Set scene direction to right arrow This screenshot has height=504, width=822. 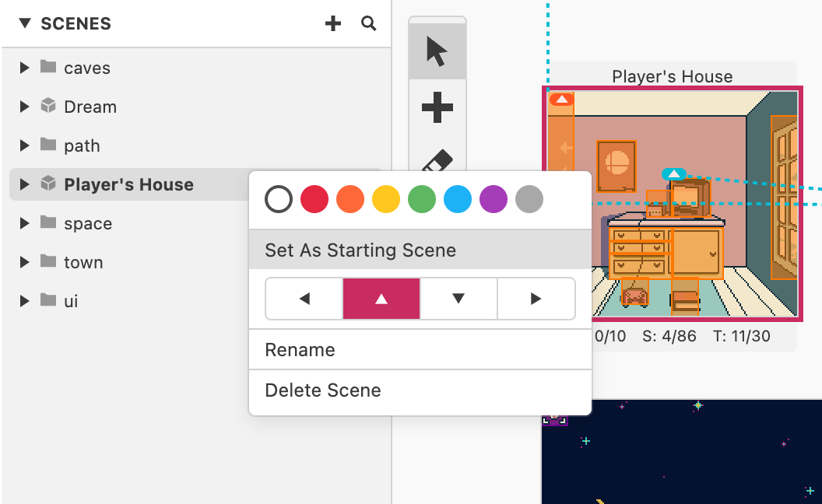pos(536,299)
